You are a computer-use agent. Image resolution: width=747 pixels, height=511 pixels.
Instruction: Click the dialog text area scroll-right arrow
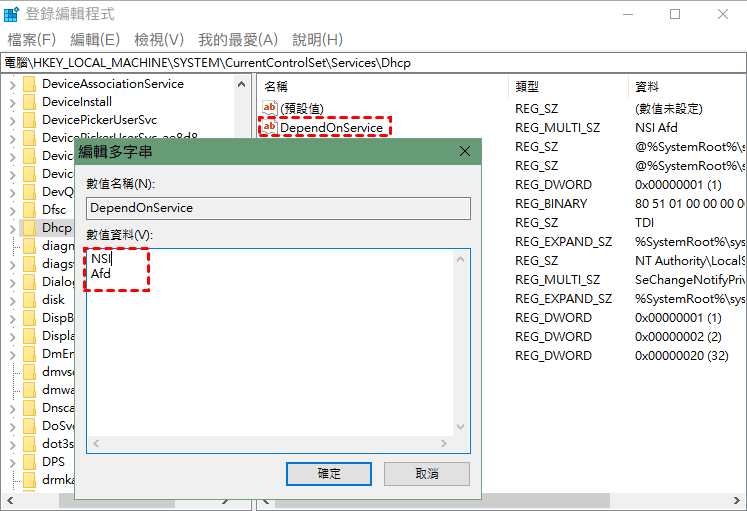(x=444, y=443)
